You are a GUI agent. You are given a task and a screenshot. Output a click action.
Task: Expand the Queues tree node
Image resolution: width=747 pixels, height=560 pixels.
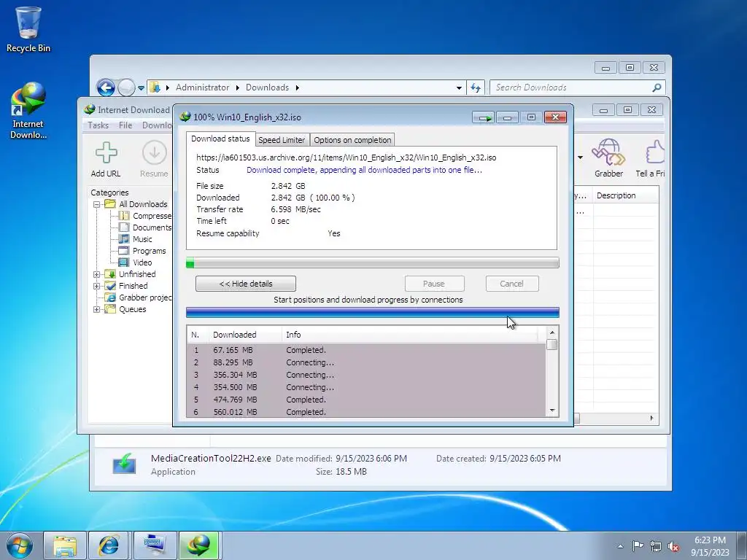coord(97,309)
